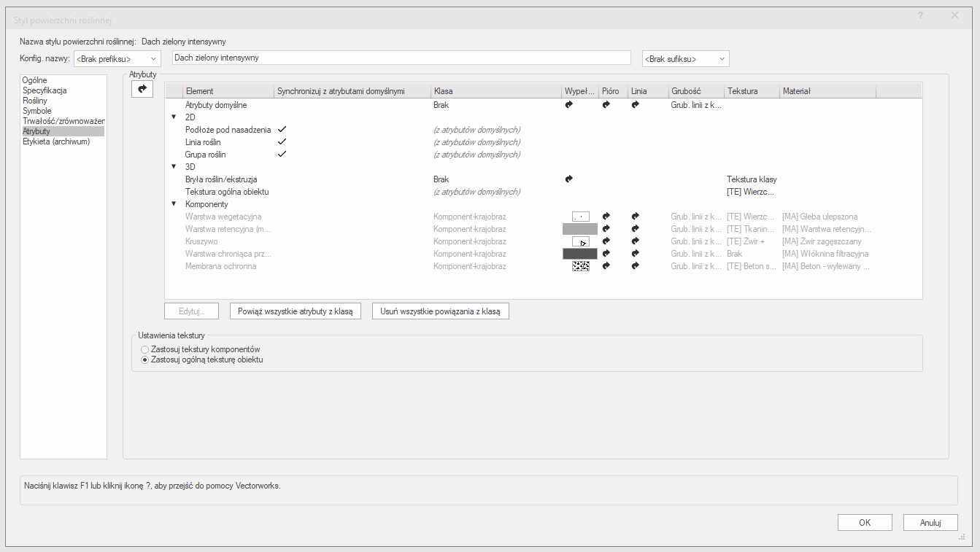Click line arrow icon in Atrybuty domyślne row
Image resolution: width=980 pixels, height=552 pixels.
635,105
